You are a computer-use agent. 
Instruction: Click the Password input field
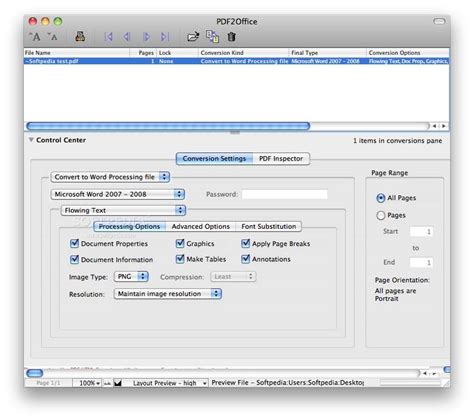[x=285, y=194]
